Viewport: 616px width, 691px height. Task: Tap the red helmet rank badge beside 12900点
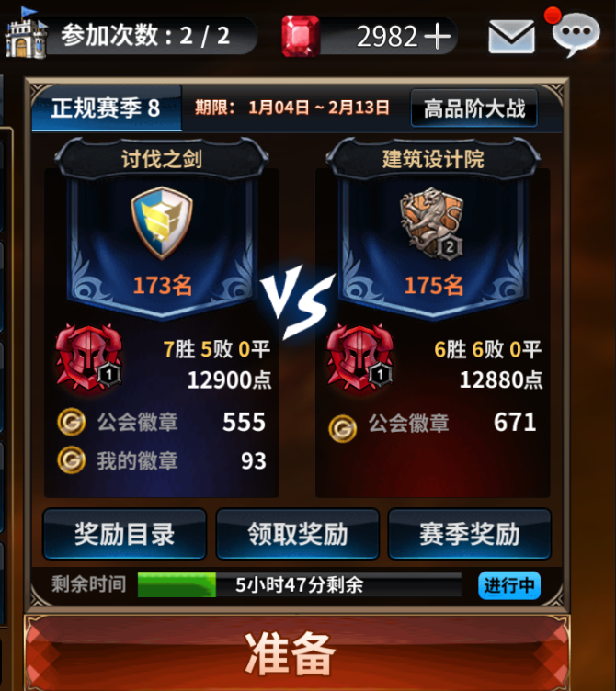pos(89,357)
